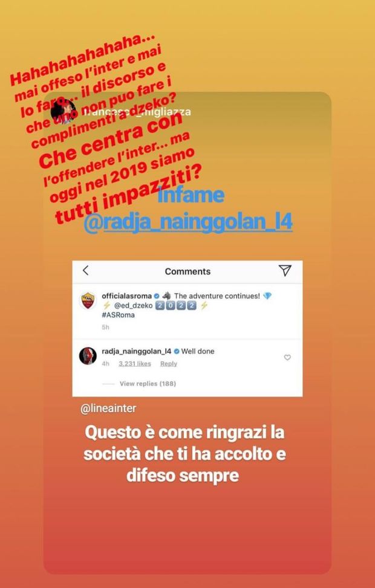The height and width of the screenshot is (588, 375).
Task: Open radja_nainggolan_l4 profile picture
Action: click(x=88, y=356)
